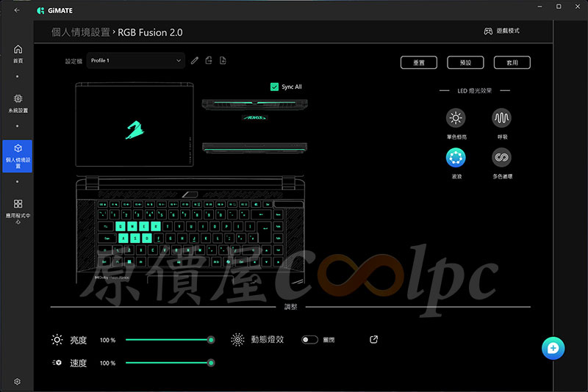Select the static color (單色恆亮) effect
Screen dimensions: 588x392
click(x=456, y=118)
